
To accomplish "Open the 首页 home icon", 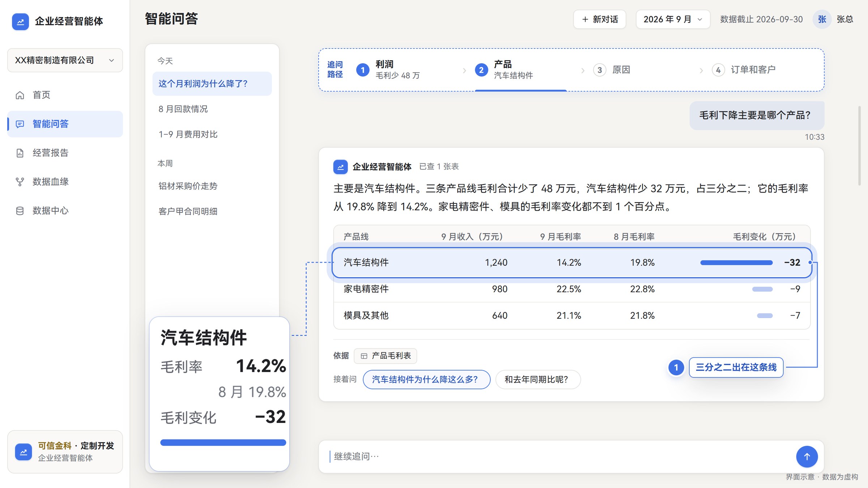I will (x=20, y=95).
